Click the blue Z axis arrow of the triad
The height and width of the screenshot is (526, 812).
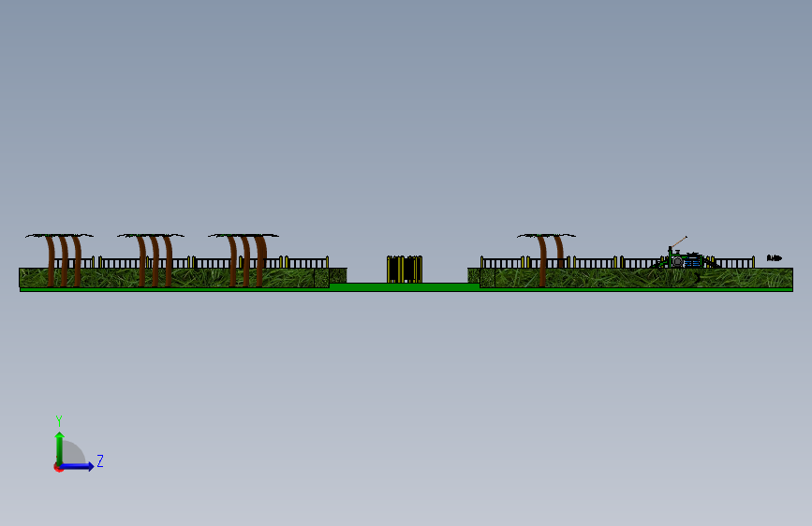pyautogui.click(x=77, y=466)
